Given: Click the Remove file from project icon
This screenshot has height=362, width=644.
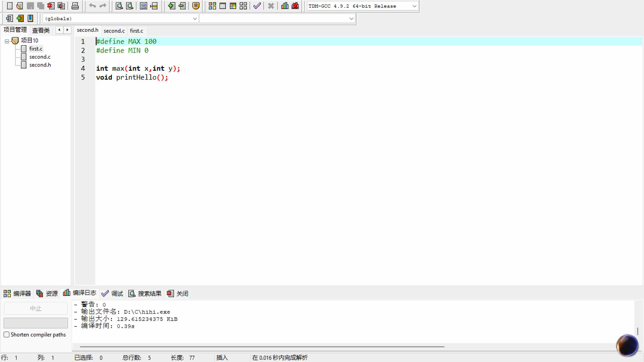Looking at the screenshot, I should point(182,6).
